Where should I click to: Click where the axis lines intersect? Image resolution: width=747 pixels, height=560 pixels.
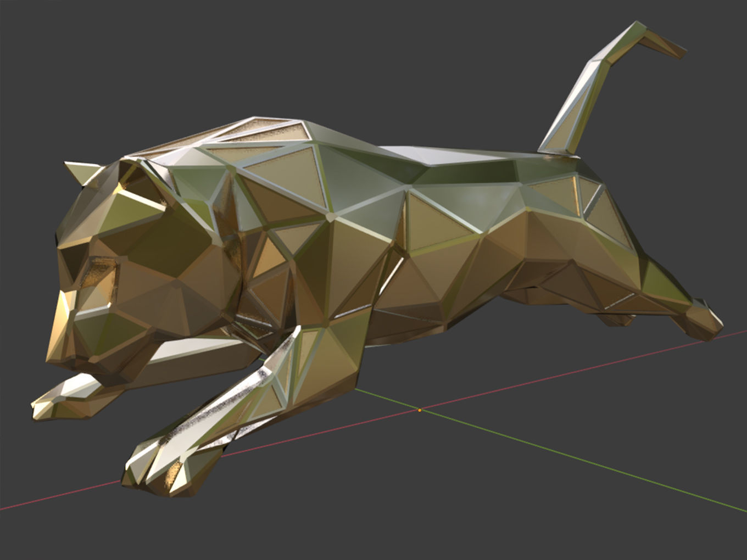point(420,409)
